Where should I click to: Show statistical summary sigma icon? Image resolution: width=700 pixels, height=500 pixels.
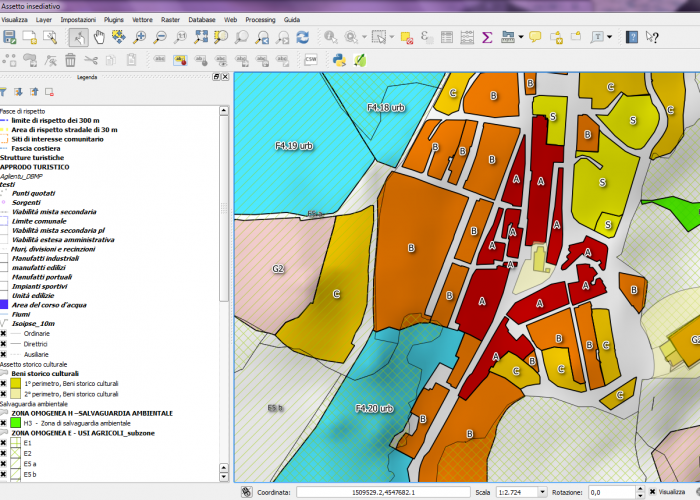click(487, 37)
